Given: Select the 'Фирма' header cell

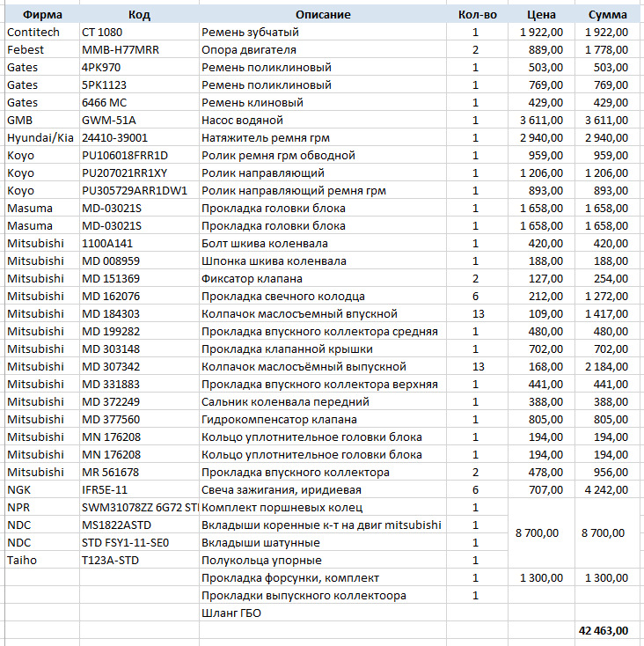Looking at the screenshot, I should 42,14.
